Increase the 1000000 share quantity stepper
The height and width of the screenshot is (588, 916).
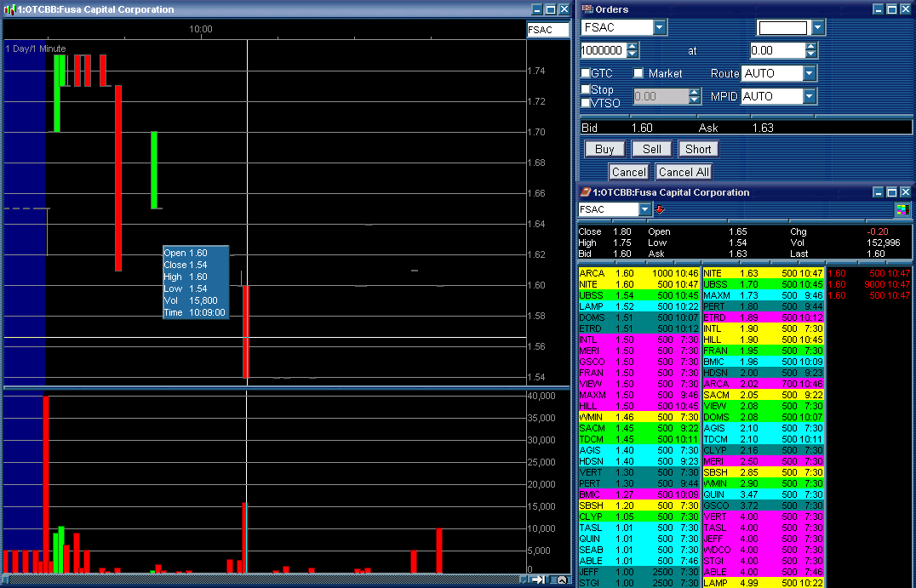coord(633,46)
